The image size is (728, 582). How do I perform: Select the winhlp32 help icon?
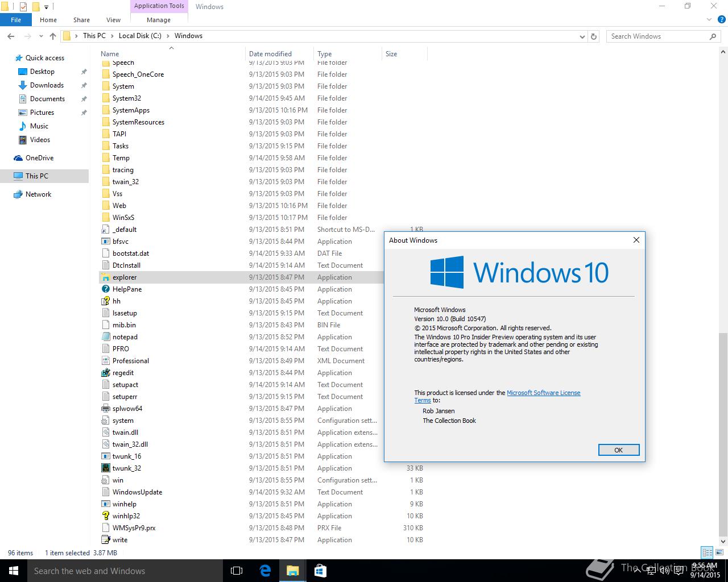(105, 516)
